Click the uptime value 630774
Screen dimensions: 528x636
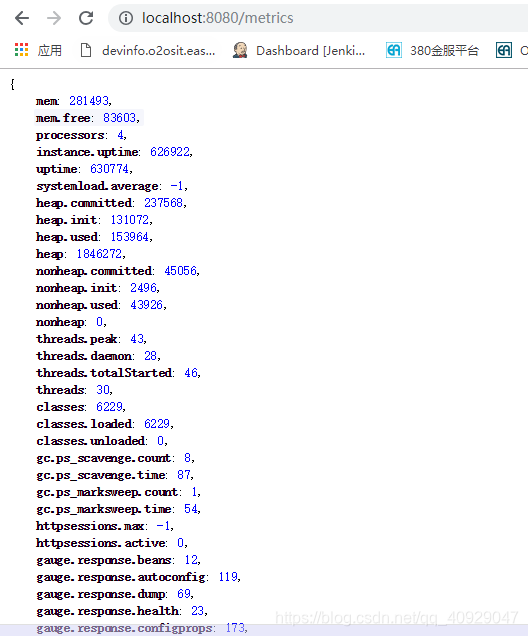109,169
